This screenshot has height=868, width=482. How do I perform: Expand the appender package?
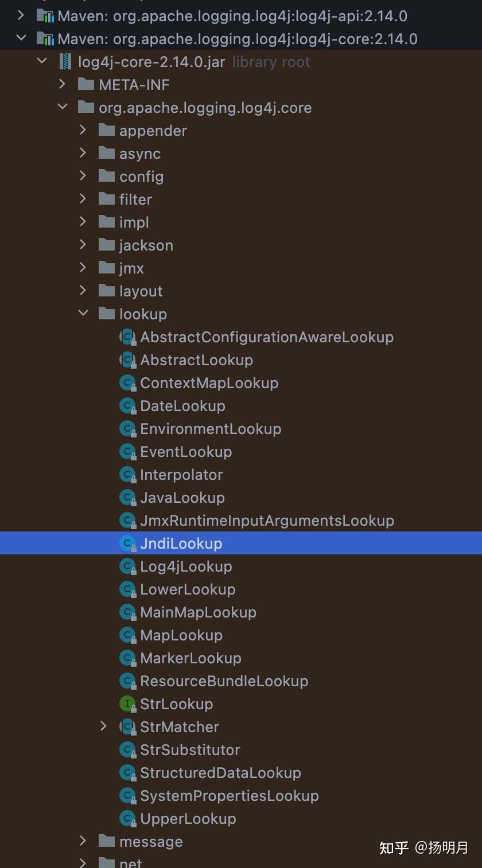[83, 130]
